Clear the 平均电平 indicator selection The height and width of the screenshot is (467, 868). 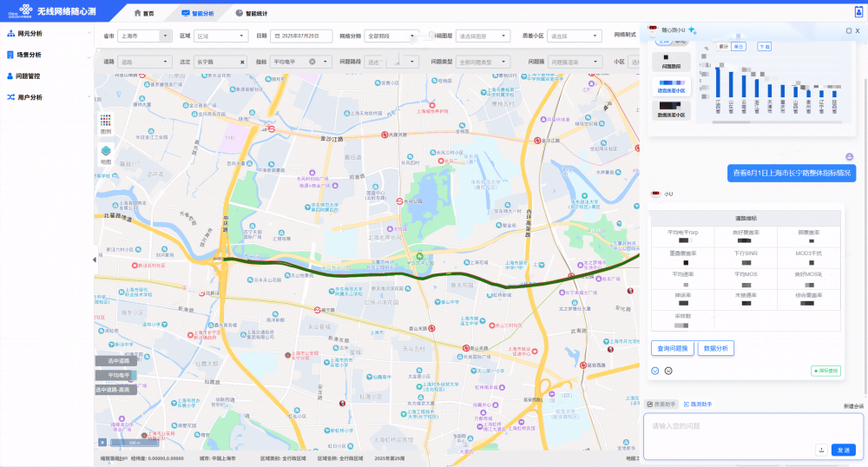click(x=312, y=62)
